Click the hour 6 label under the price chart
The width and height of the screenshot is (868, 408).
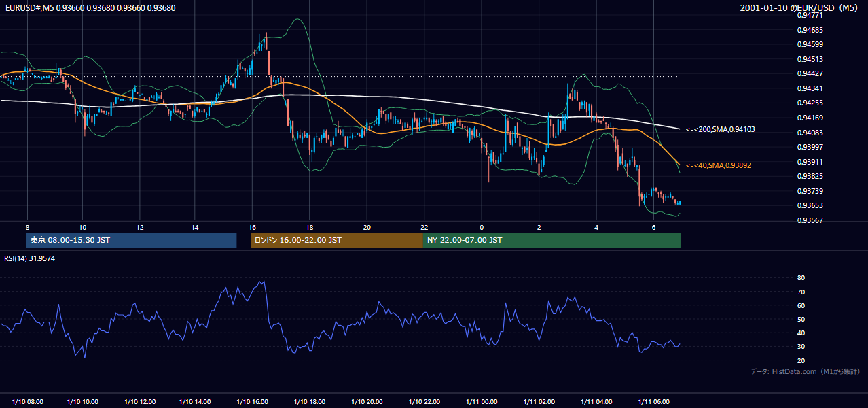tap(653, 227)
